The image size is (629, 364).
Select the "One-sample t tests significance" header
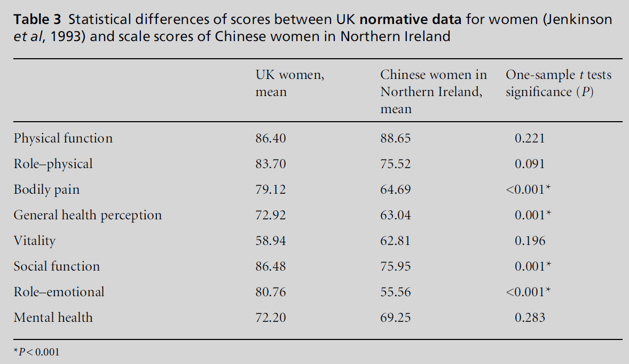558,83
